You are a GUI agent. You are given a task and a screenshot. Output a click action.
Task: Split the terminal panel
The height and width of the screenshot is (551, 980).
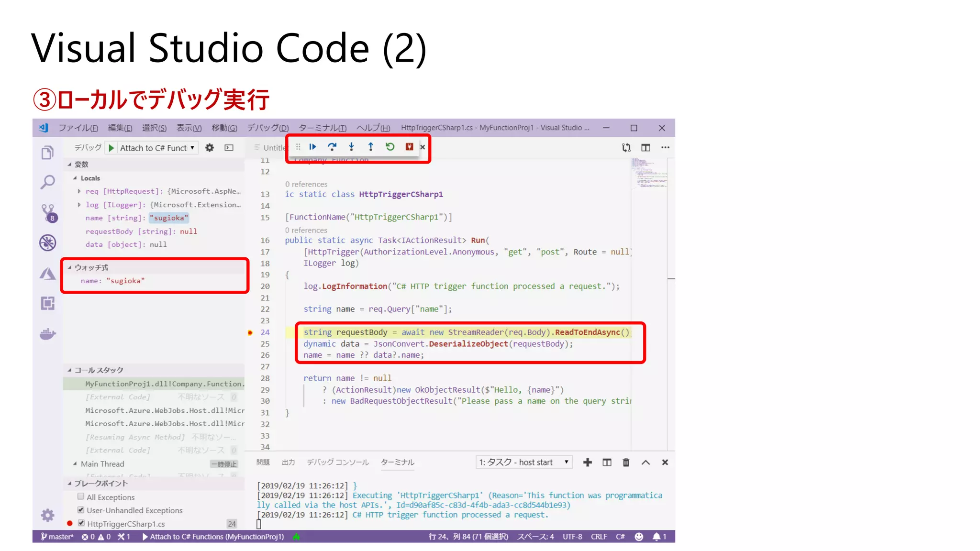607,463
